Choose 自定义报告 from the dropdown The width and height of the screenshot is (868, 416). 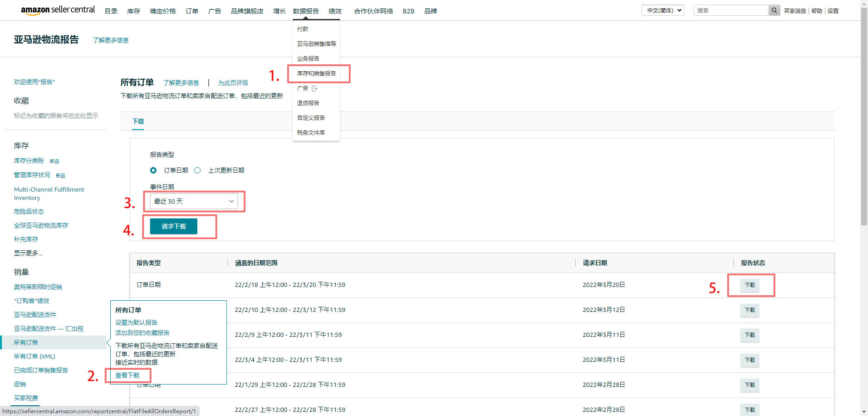pyautogui.click(x=311, y=118)
